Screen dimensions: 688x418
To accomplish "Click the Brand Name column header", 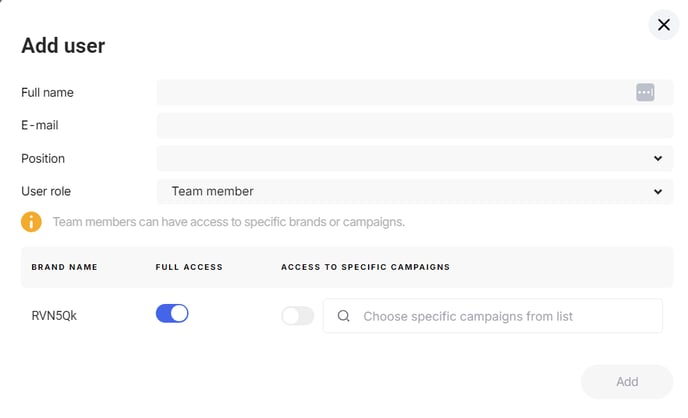I will click(64, 267).
